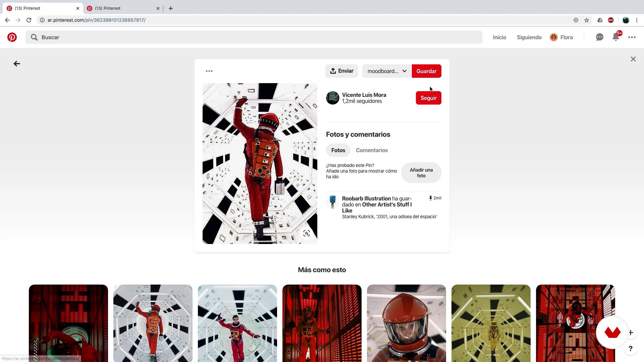Click the Pinterest logo icon
644x362 pixels.
pos(12,37)
